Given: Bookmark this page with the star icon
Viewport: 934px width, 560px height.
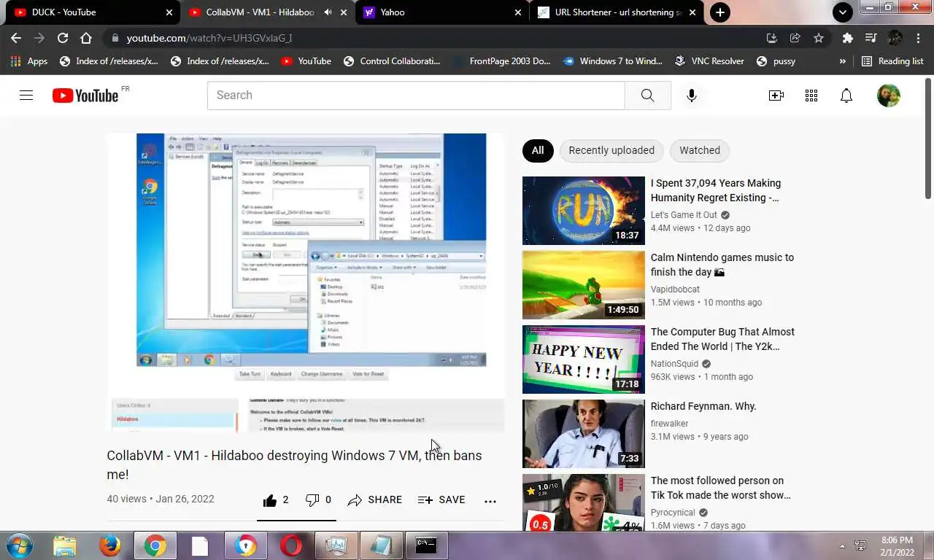Looking at the screenshot, I should click(819, 38).
